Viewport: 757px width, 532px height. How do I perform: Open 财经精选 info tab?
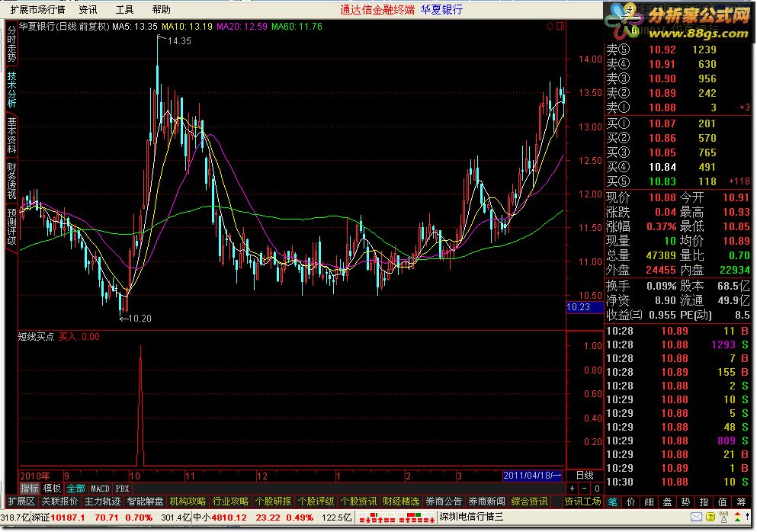(401, 502)
